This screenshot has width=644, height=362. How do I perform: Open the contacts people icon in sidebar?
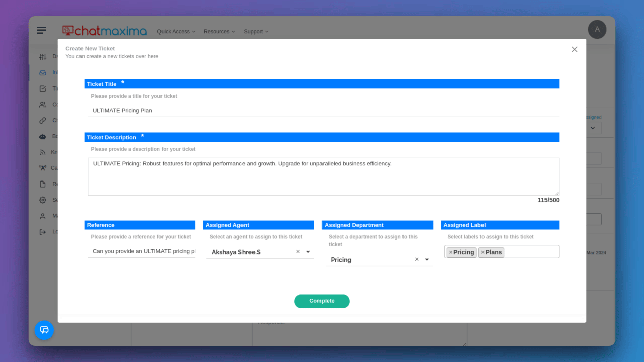coord(43,105)
